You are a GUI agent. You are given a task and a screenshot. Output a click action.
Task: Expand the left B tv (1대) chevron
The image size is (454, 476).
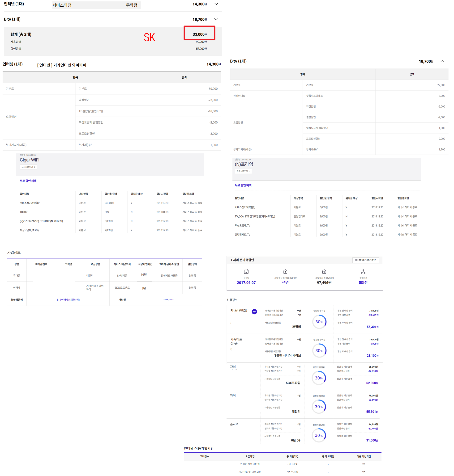(216, 19)
